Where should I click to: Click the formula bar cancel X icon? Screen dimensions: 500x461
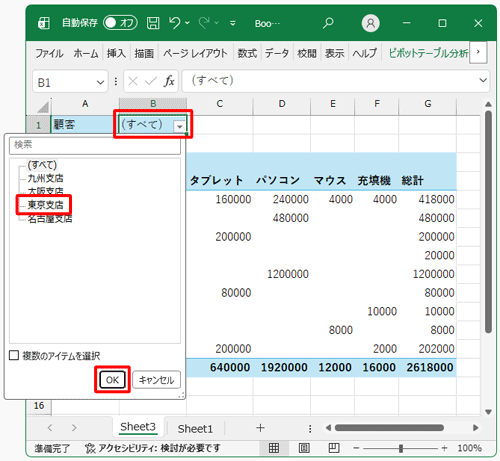pyautogui.click(x=133, y=81)
